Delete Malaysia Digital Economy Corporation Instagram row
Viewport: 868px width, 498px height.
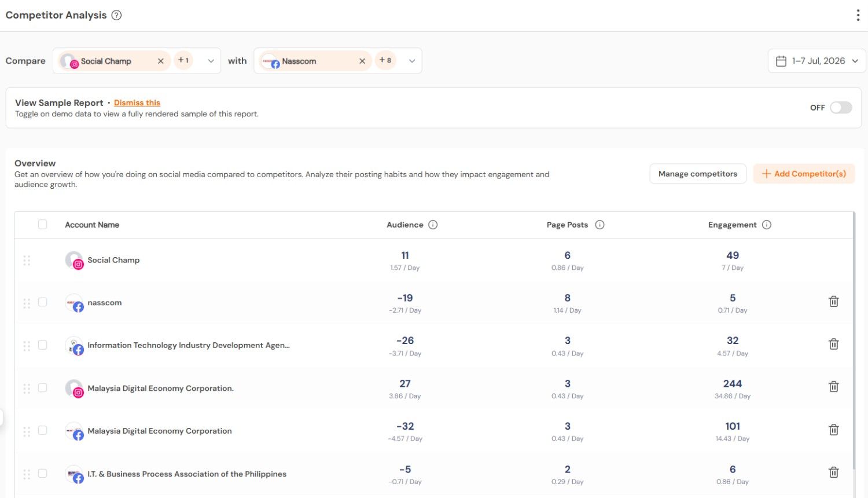tap(834, 386)
